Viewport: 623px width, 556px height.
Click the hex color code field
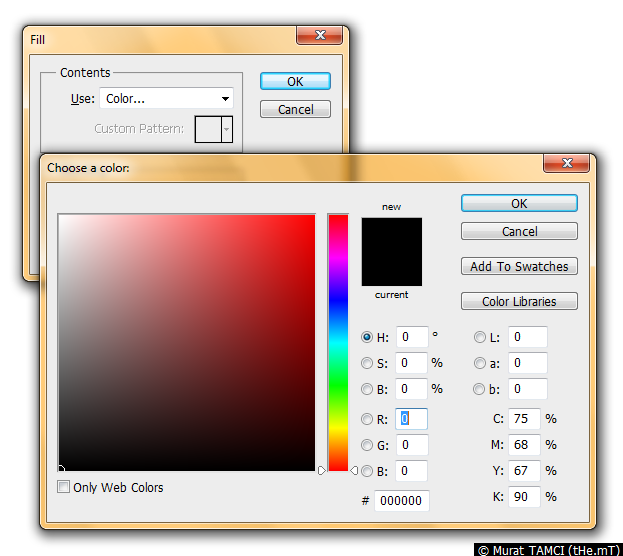401,501
